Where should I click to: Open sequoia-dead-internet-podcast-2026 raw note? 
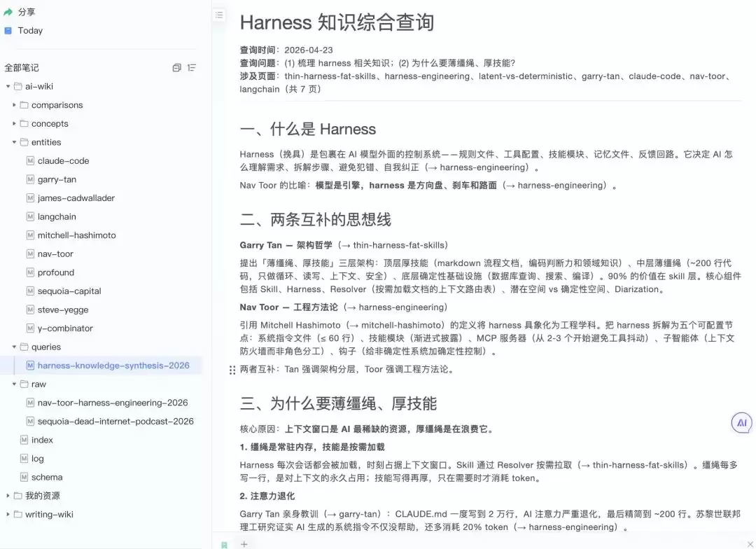115,421
